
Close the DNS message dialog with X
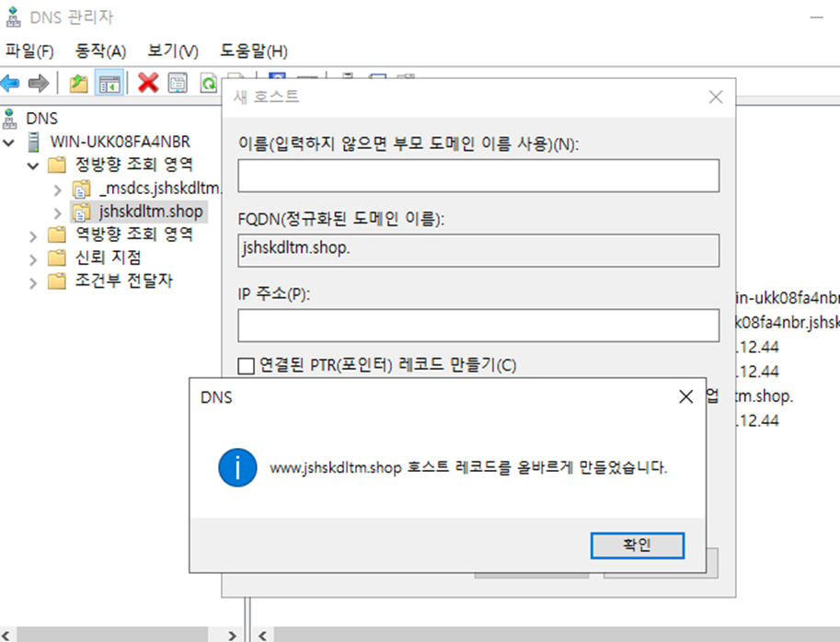pyautogui.click(x=685, y=397)
